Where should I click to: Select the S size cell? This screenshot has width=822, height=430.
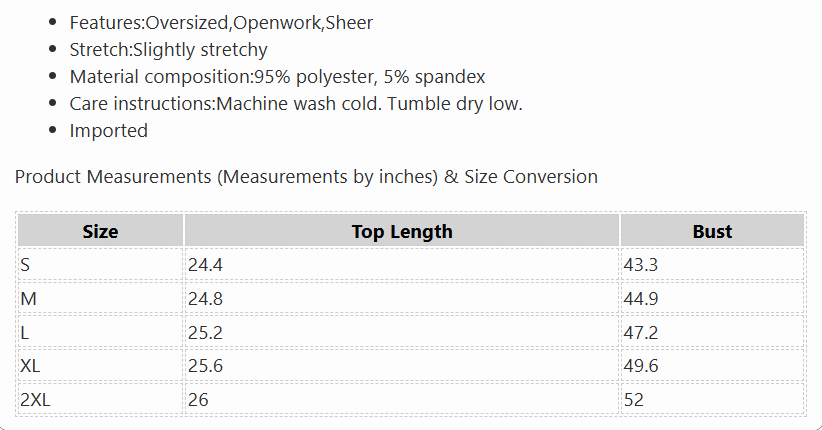100,265
